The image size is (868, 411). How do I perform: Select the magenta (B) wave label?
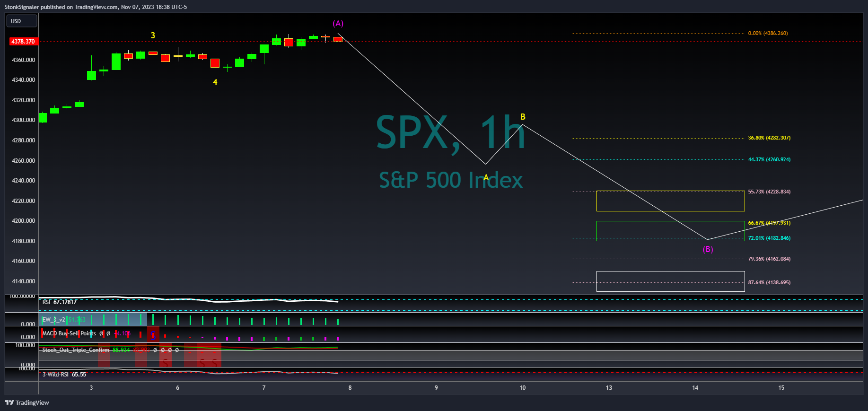(x=708, y=249)
